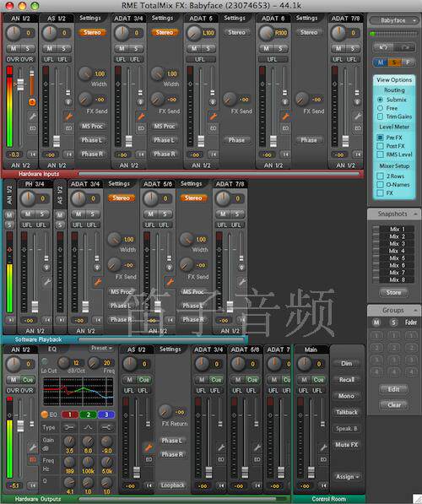Toggle orange wrench on hardware input ADAT 6
This screenshot has width=422, height=504.
coord(285,116)
